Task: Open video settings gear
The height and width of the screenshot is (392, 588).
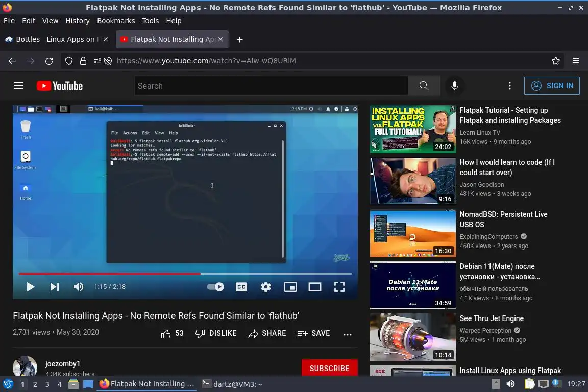Action: click(266, 287)
